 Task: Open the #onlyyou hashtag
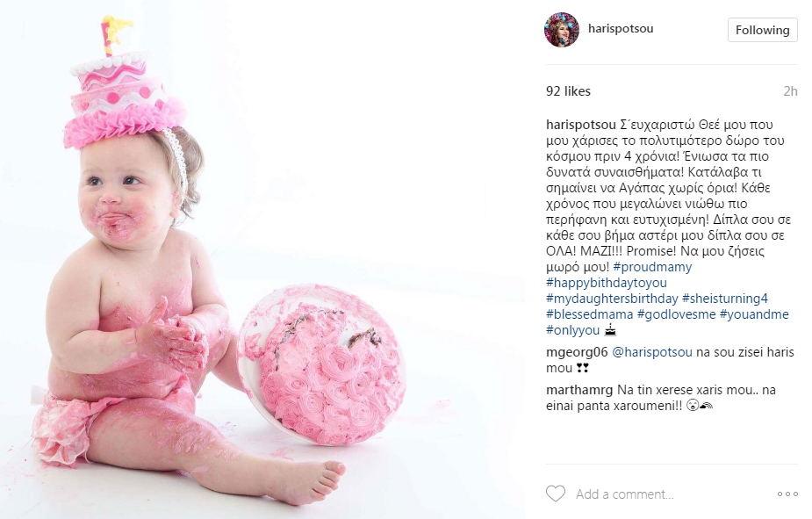click(572, 330)
